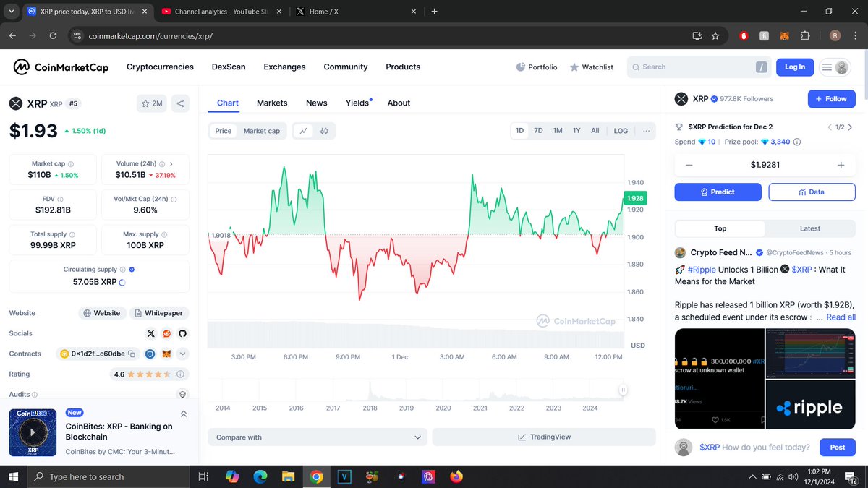The image size is (868, 488).
Task: Open XRP GitHub social link
Action: 182,333
